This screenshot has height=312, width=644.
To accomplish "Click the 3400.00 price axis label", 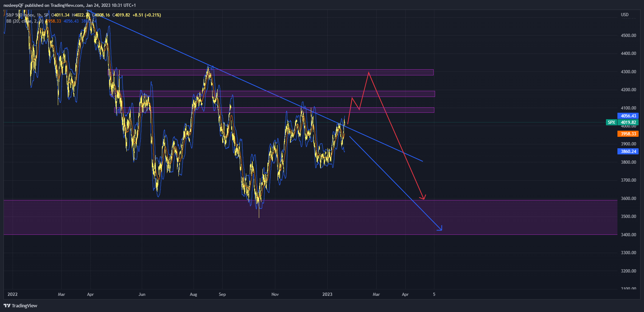I will (x=629, y=235).
